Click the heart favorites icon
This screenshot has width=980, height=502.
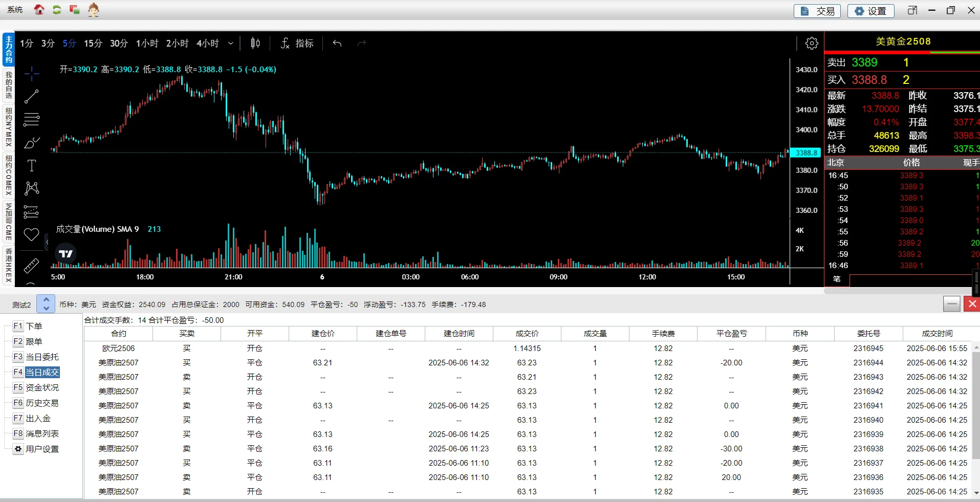[x=32, y=234]
